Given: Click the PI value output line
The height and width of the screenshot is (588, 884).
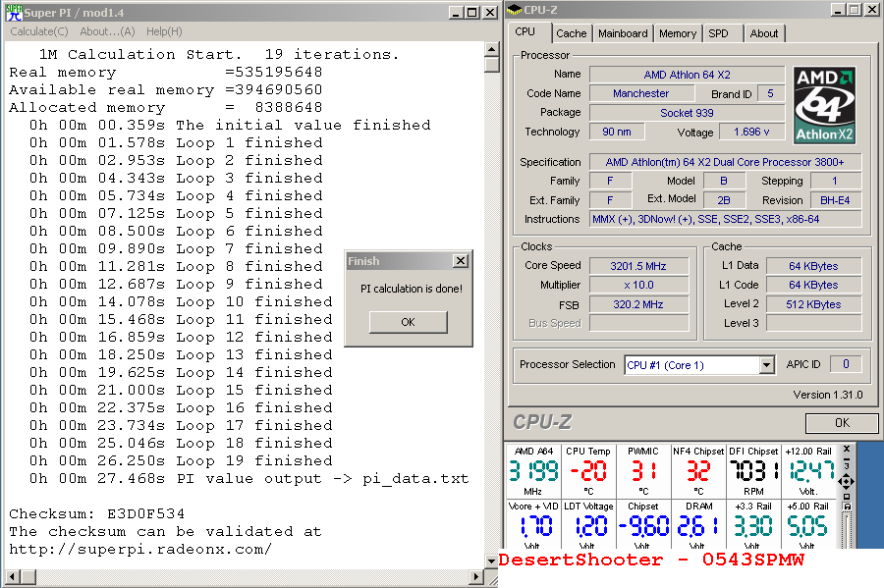Looking at the screenshot, I should 249,479.
